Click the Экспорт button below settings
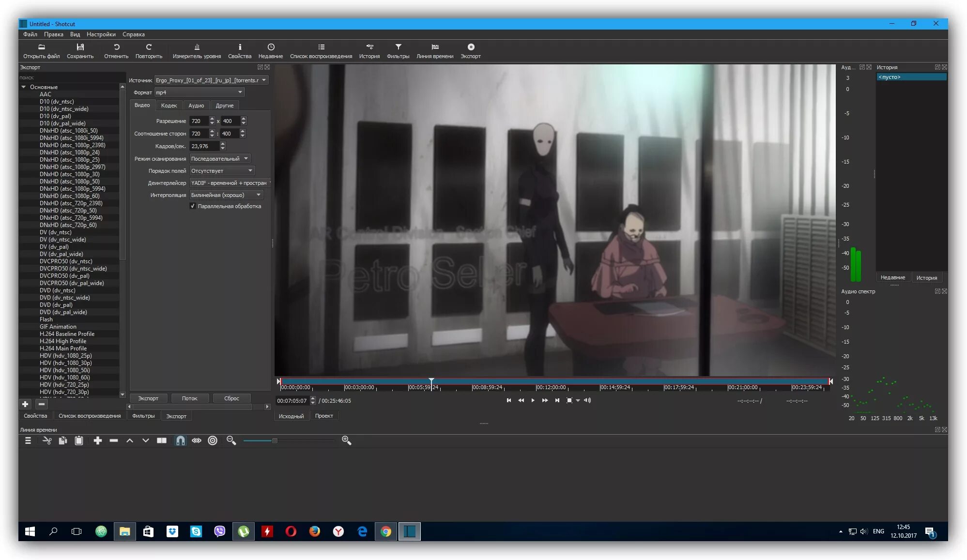Image resolution: width=967 pixels, height=560 pixels. [x=148, y=398]
